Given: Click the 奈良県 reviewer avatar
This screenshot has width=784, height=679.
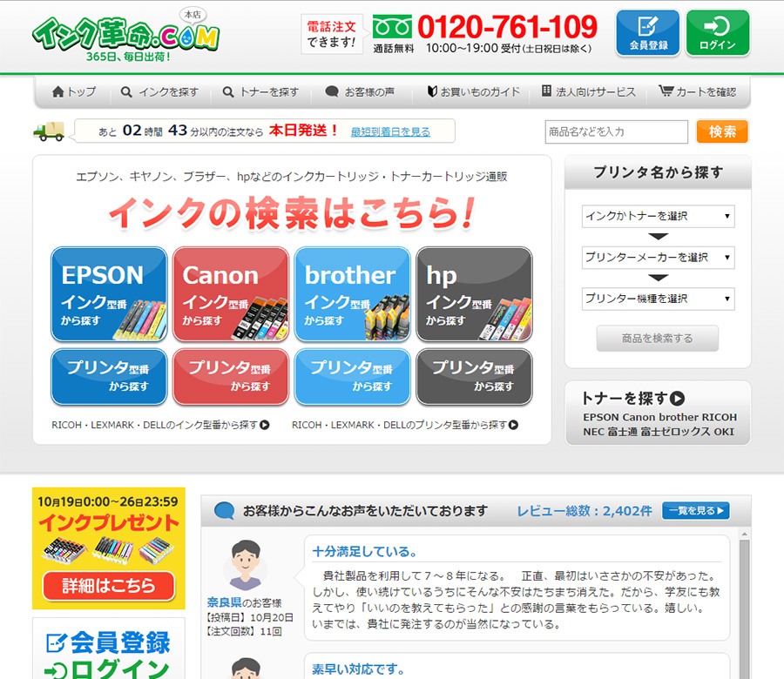Looking at the screenshot, I should [x=245, y=565].
